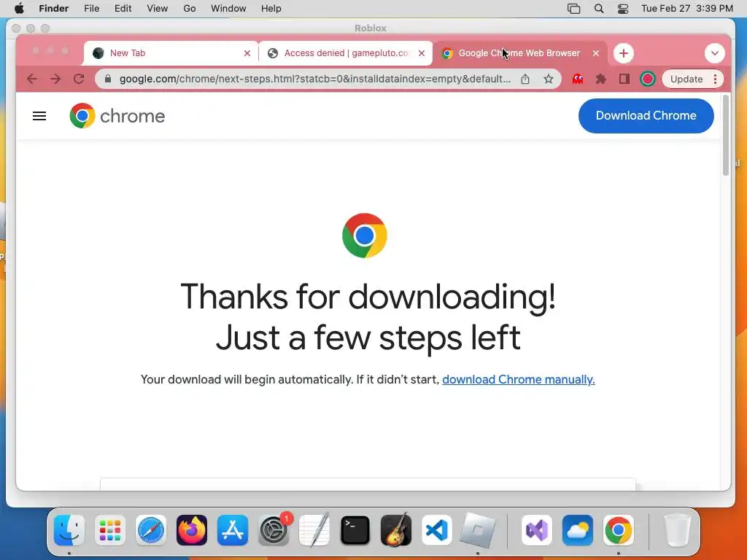Open Control Center in menu bar
The image size is (747, 560).
pyautogui.click(x=623, y=9)
